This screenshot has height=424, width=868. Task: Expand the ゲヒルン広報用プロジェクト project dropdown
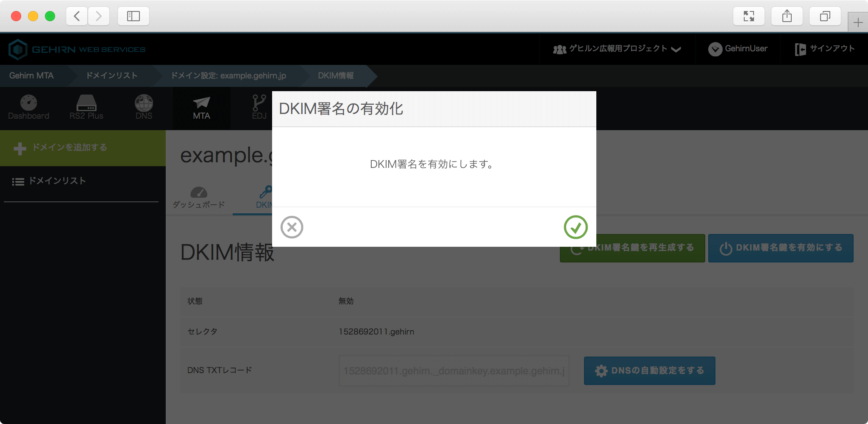click(x=617, y=49)
